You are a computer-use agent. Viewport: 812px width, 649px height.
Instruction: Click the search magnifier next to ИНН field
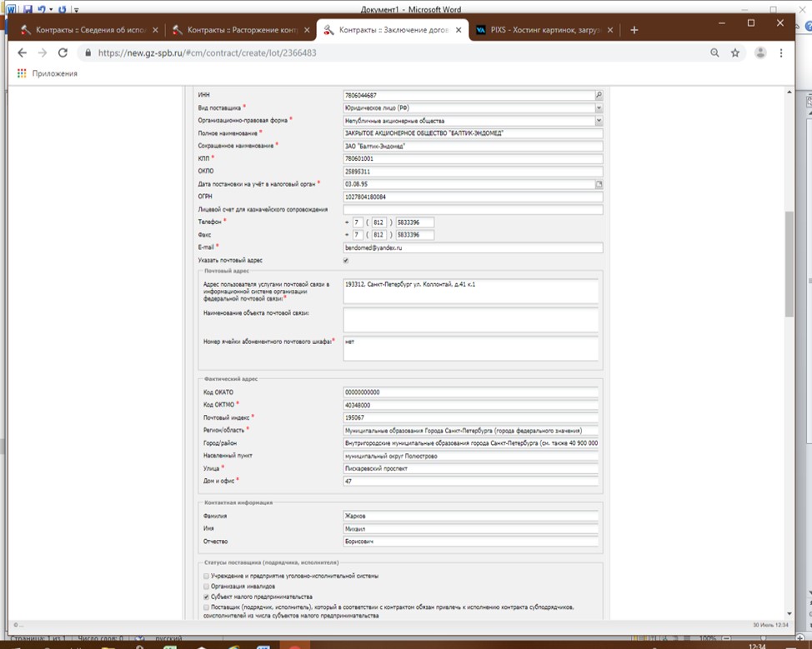tap(599, 95)
